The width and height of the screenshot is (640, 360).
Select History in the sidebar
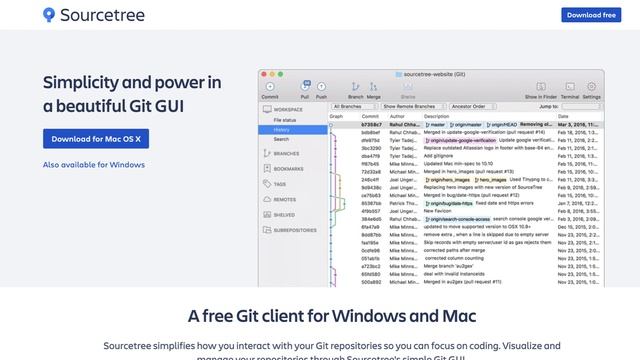293,130
